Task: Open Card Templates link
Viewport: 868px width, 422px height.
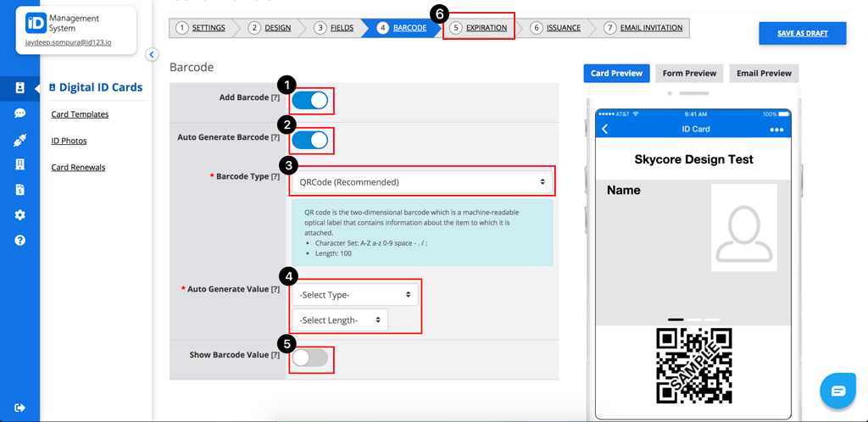Action: [80, 114]
